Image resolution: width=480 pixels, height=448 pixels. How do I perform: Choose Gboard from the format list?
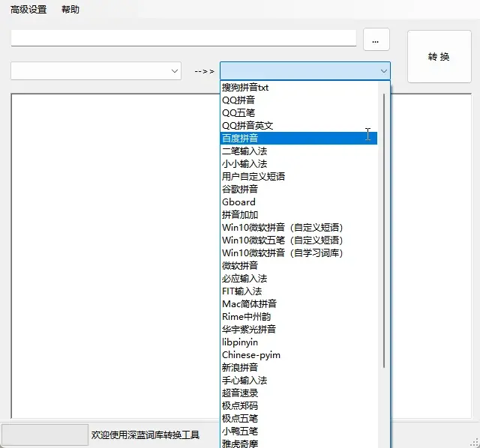(238, 202)
